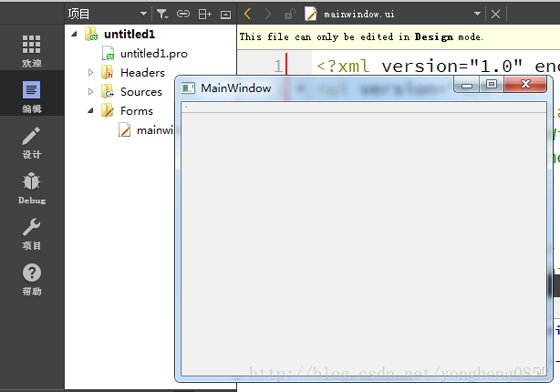
Task: Click the xml version line in editor
Action: pyautogui.click(x=438, y=66)
